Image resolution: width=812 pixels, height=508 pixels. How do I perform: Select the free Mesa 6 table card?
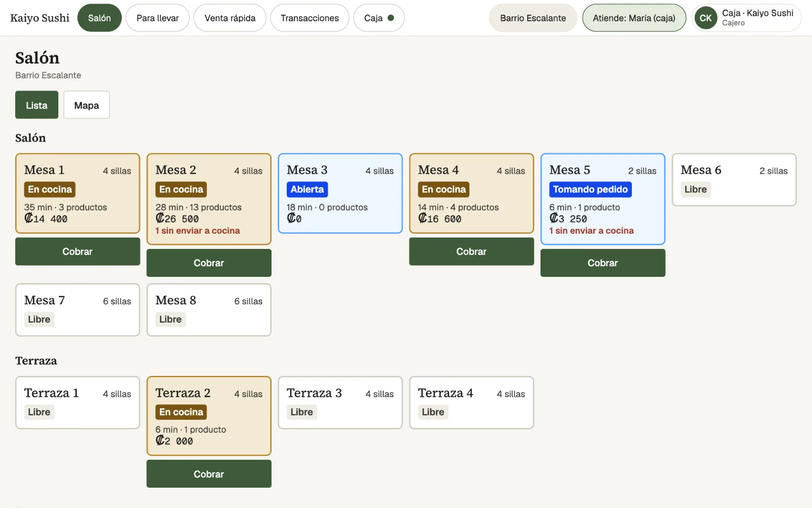click(x=734, y=180)
